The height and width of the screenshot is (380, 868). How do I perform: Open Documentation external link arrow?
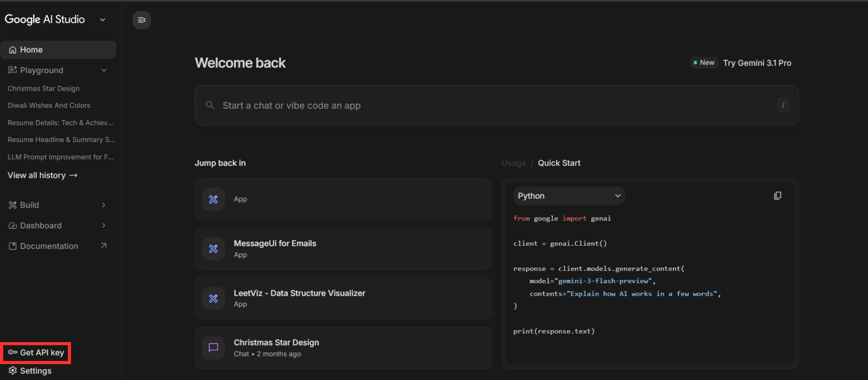pyautogui.click(x=104, y=246)
